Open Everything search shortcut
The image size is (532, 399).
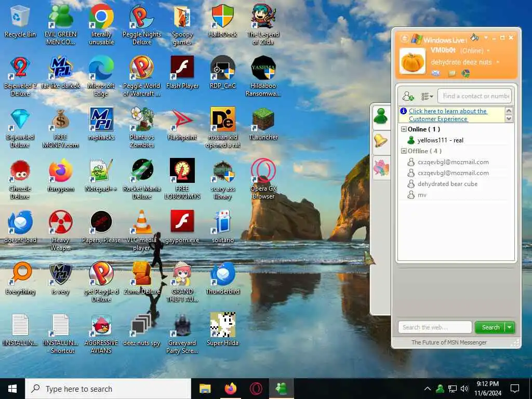point(20,278)
